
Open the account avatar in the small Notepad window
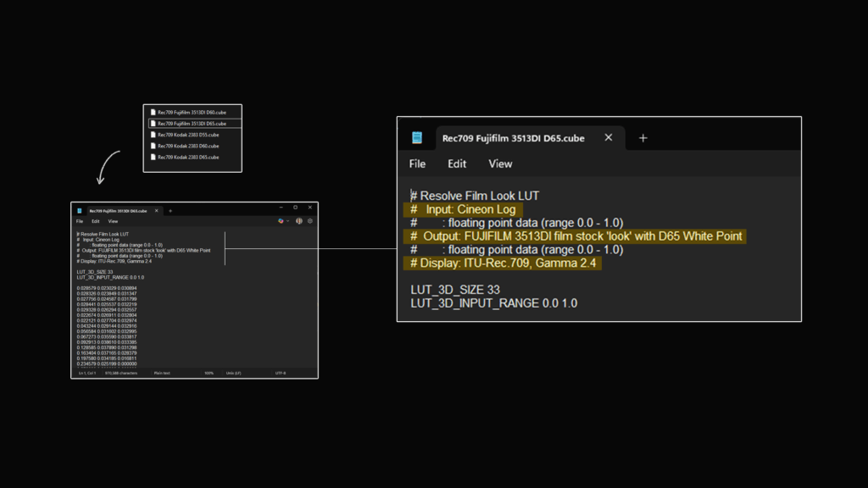click(x=299, y=221)
